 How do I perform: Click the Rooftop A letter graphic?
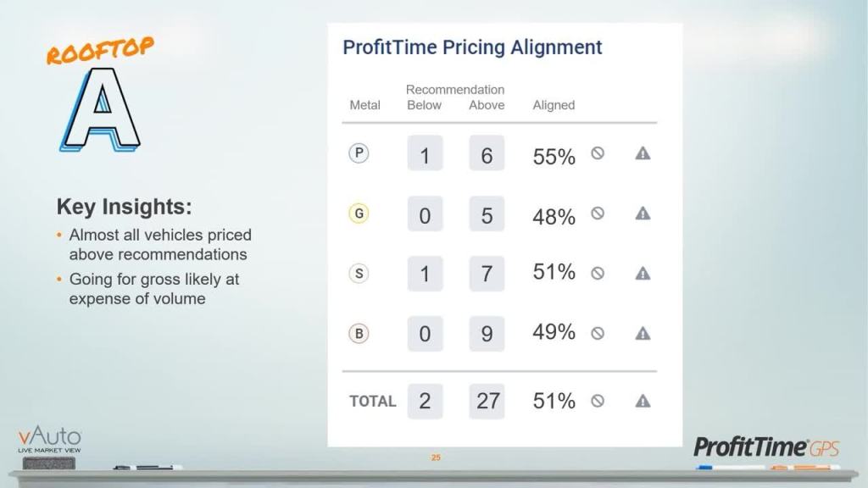[x=101, y=108]
